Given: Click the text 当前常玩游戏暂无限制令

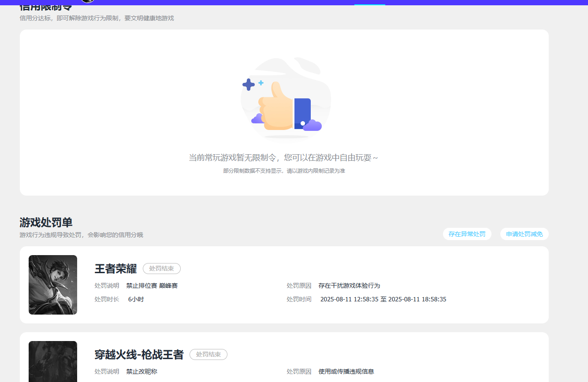Looking at the screenshot, I should [234, 158].
